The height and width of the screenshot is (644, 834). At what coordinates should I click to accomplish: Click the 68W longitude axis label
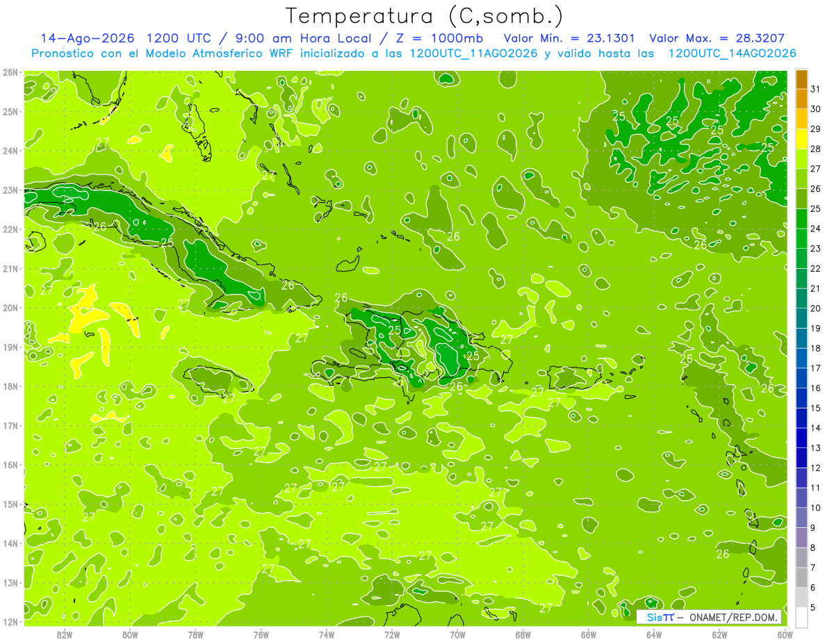pos(523,634)
